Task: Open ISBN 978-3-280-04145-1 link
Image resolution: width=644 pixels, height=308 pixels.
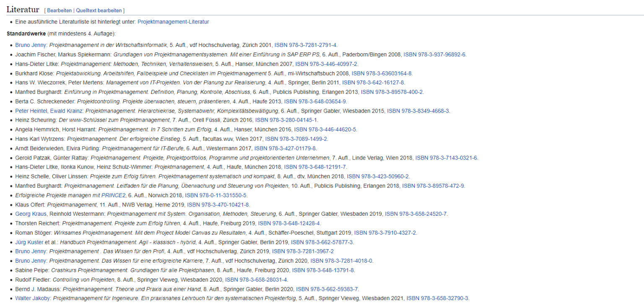Action: tap(286, 120)
